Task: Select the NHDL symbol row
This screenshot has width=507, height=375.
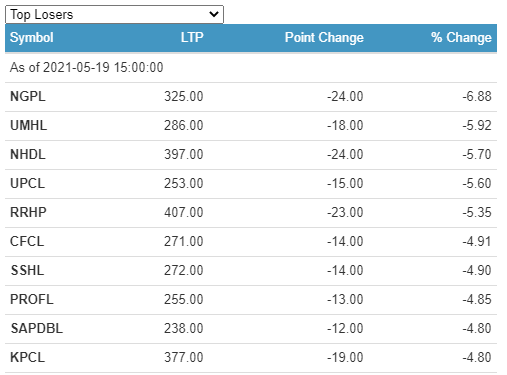Action: 251,155
